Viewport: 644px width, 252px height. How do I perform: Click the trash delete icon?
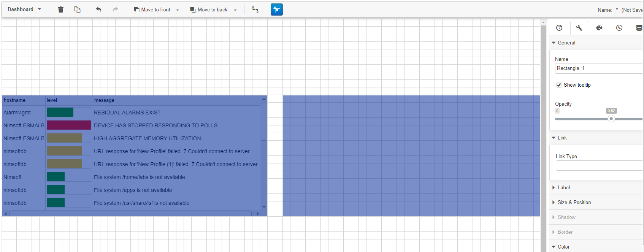60,10
